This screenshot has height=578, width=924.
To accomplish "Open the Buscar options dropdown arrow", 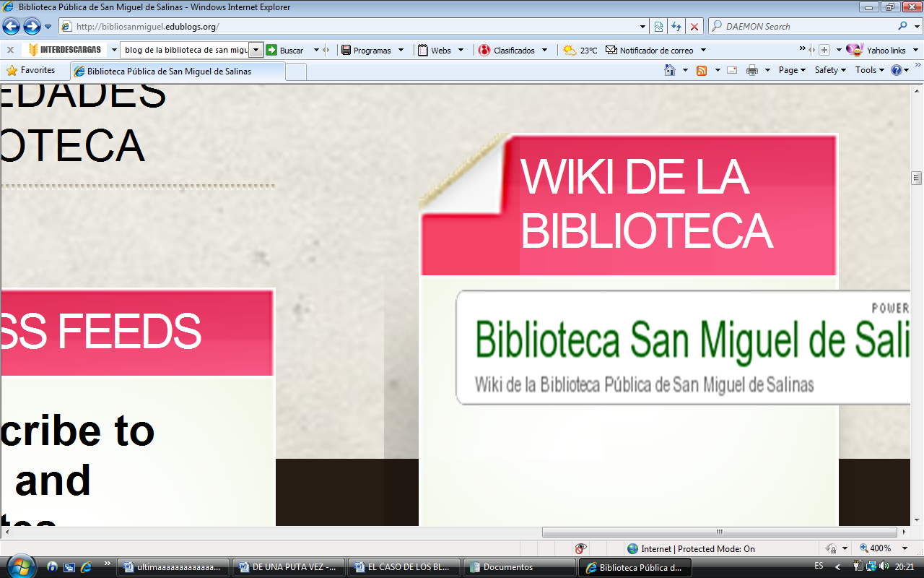I will coord(316,50).
